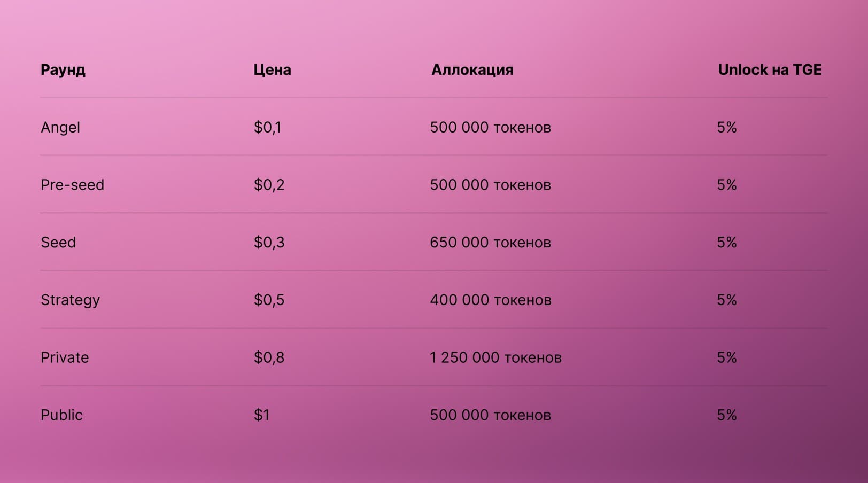
Task: Click the $0,2 Pre-seed price
Action: click(269, 185)
